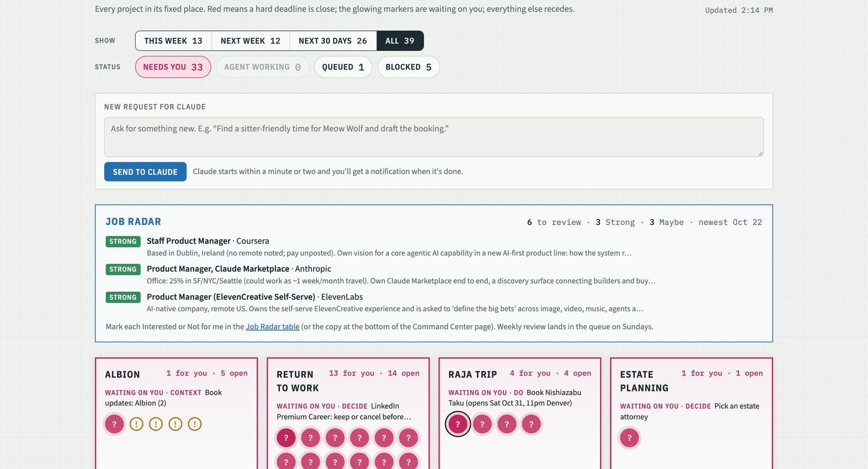
Task: Grab the resize handle of the request box
Action: [x=760, y=153]
